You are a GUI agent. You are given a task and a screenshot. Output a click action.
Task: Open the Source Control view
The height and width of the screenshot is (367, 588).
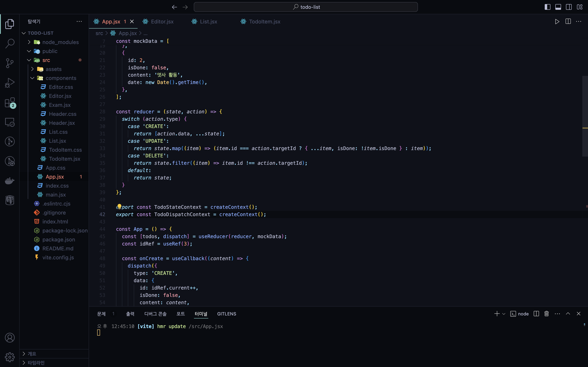pyautogui.click(x=10, y=63)
